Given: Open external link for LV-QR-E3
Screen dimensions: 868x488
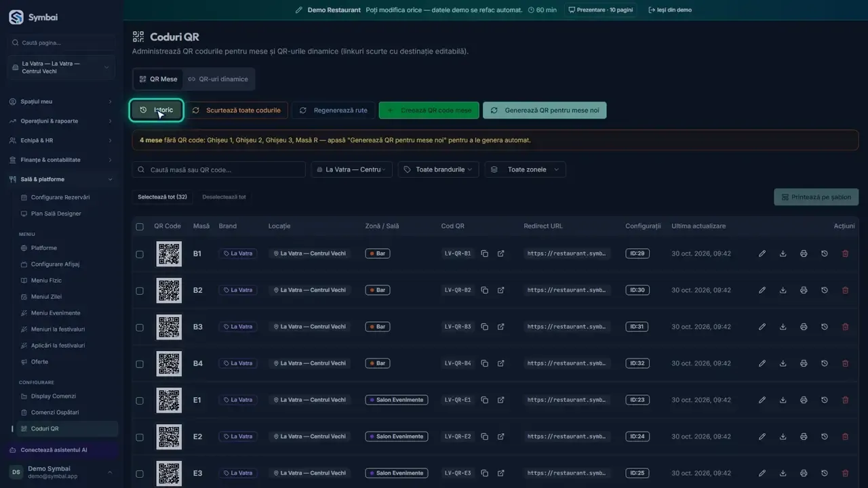Looking at the screenshot, I should (x=501, y=473).
